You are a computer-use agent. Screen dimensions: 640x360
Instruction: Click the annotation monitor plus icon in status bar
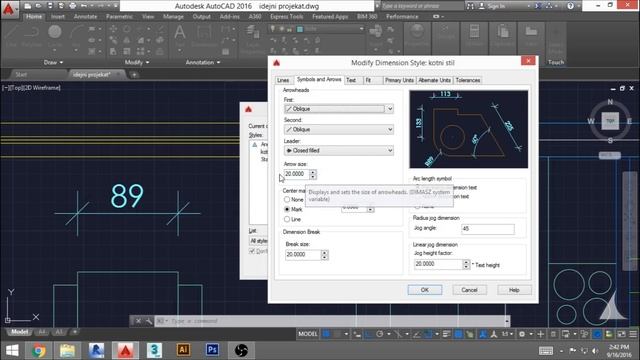(540, 334)
